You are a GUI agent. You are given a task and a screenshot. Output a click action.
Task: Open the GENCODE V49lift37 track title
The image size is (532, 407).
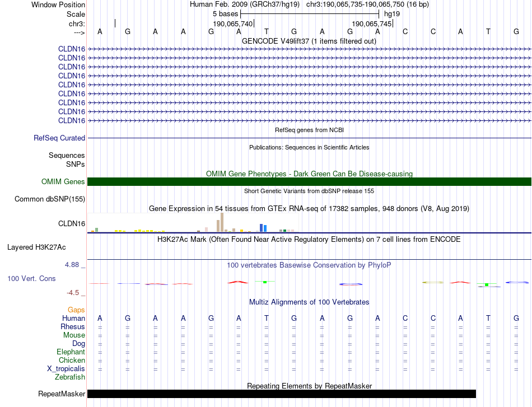tap(309, 41)
